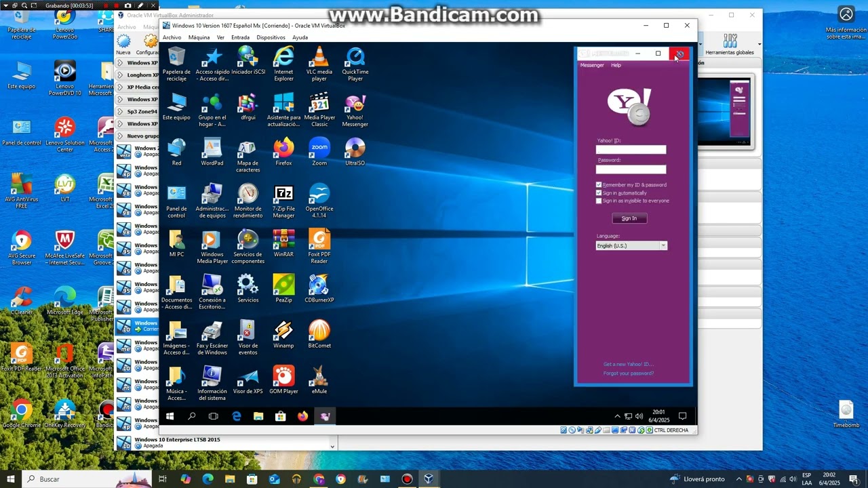Screen dimensions: 868x488
Task: Open the PeaZip desktop shortcut
Action: [x=283, y=289]
